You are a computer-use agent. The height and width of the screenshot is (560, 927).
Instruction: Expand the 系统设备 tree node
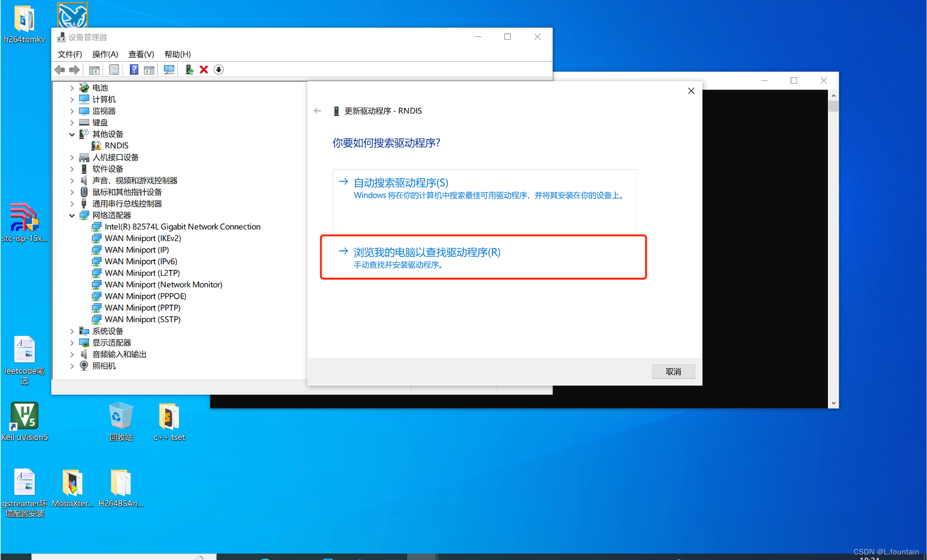[x=72, y=331]
